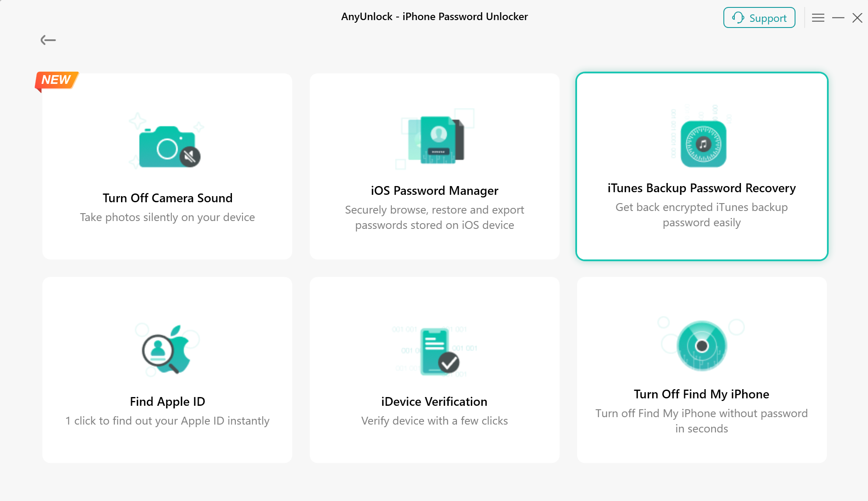Open the hamburger menu icon
This screenshot has width=868, height=501.
pyautogui.click(x=818, y=18)
